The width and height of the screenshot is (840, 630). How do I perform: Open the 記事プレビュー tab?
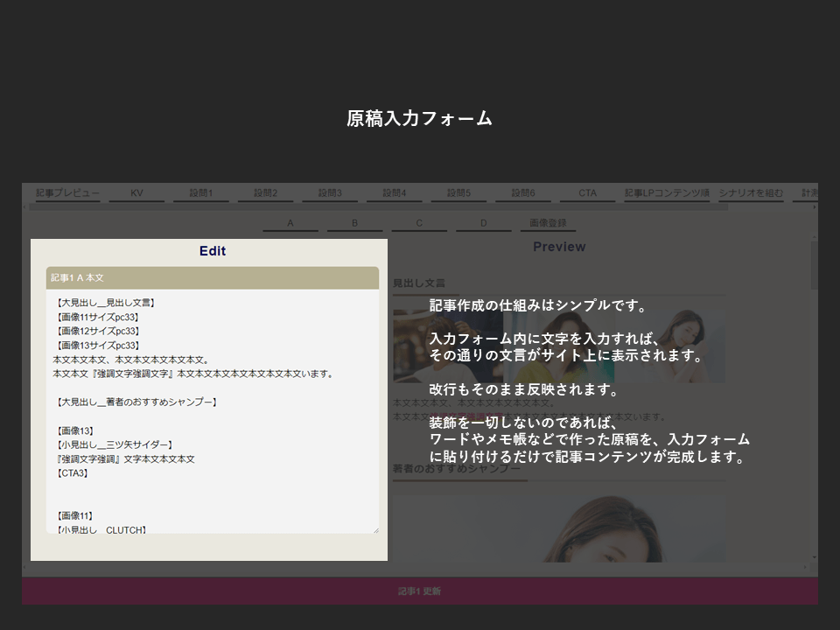tap(67, 193)
